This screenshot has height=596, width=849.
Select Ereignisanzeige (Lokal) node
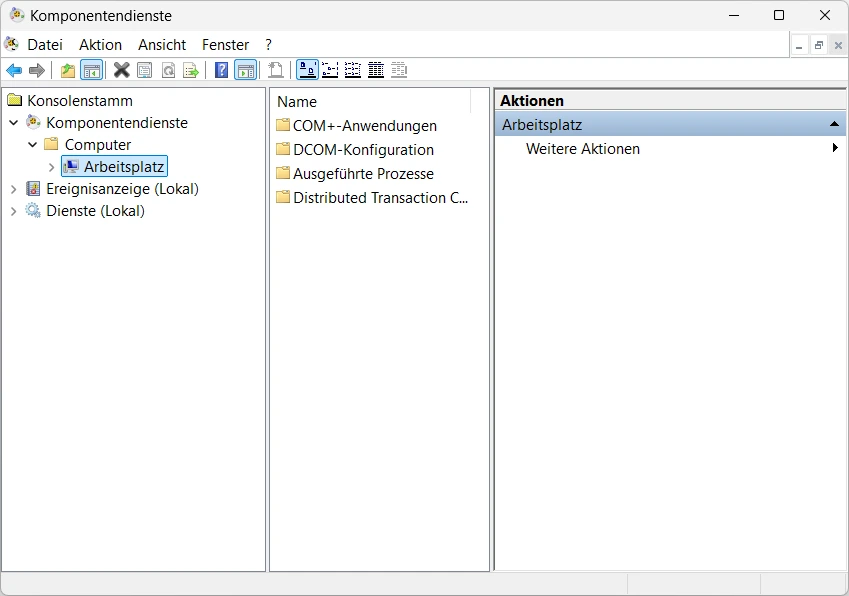[122, 189]
